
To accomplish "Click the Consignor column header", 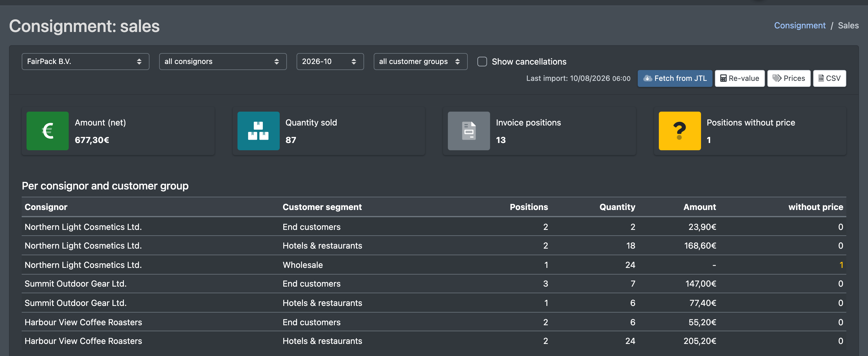I will (46, 207).
